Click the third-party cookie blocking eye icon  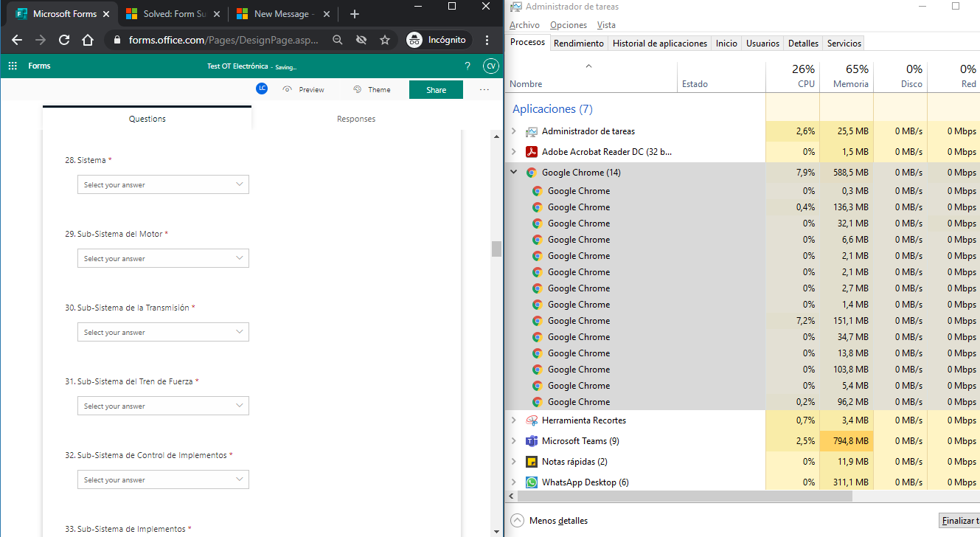(x=361, y=40)
